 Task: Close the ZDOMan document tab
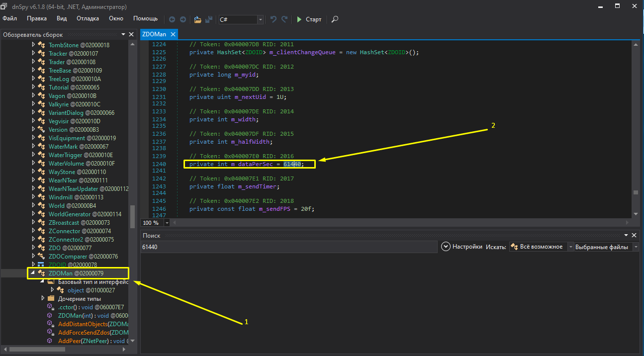pos(173,34)
